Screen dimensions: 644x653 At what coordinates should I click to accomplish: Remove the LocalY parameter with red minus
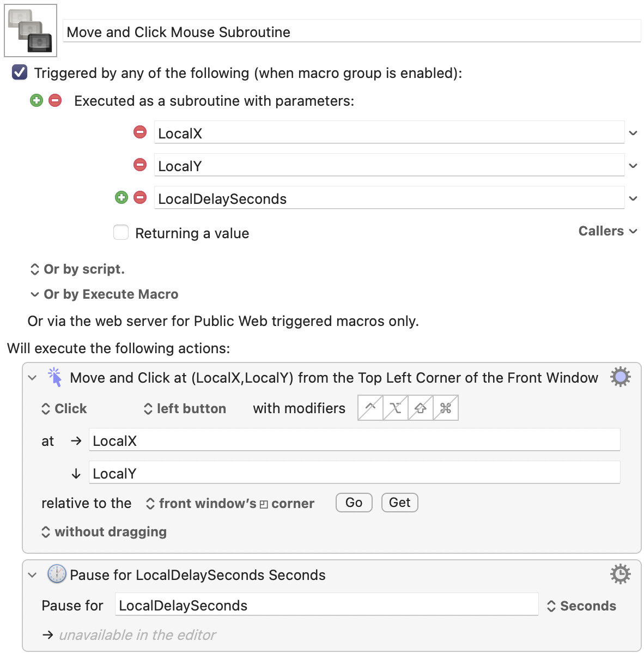pyautogui.click(x=140, y=165)
